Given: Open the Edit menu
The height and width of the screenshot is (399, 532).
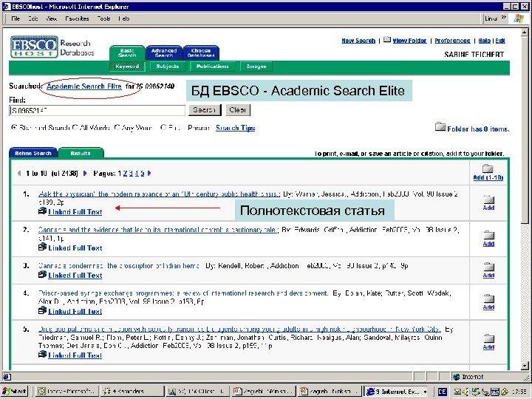Looking at the screenshot, I should (x=33, y=18).
